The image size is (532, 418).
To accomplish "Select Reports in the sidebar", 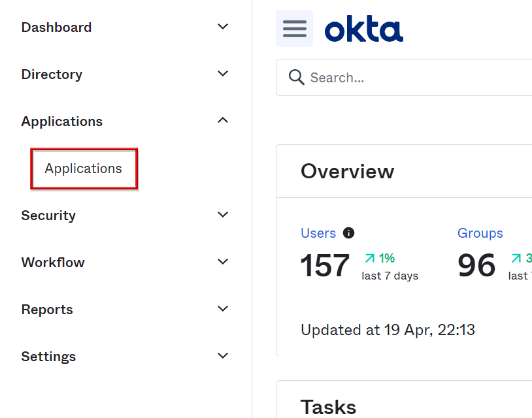I will 47,310.
